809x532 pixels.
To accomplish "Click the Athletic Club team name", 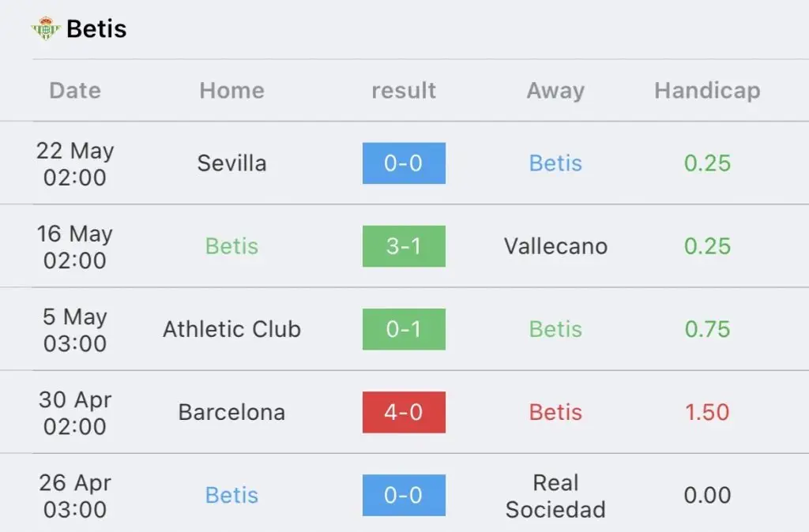I will 231,329.
